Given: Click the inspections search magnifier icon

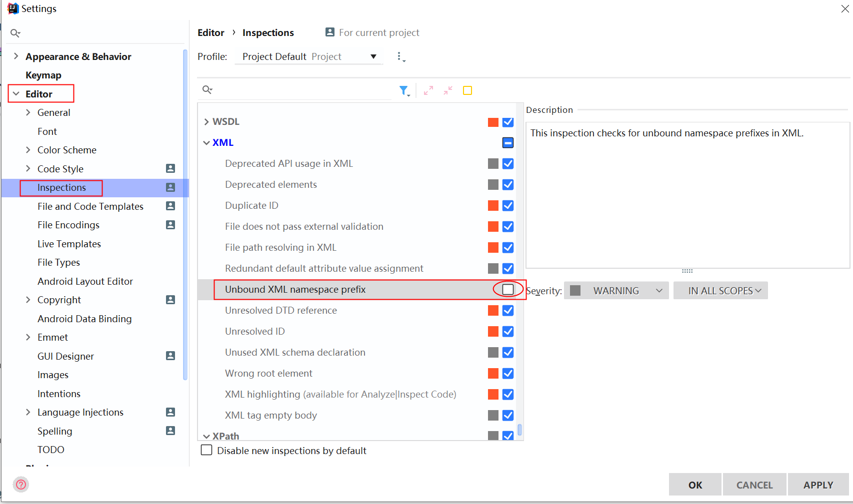Looking at the screenshot, I should click(x=207, y=90).
